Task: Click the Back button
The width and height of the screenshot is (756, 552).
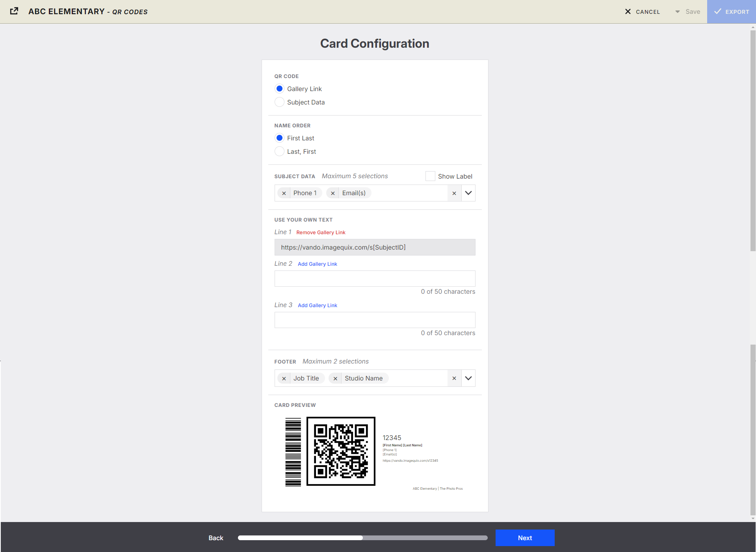Action: [x=216, y=538]
